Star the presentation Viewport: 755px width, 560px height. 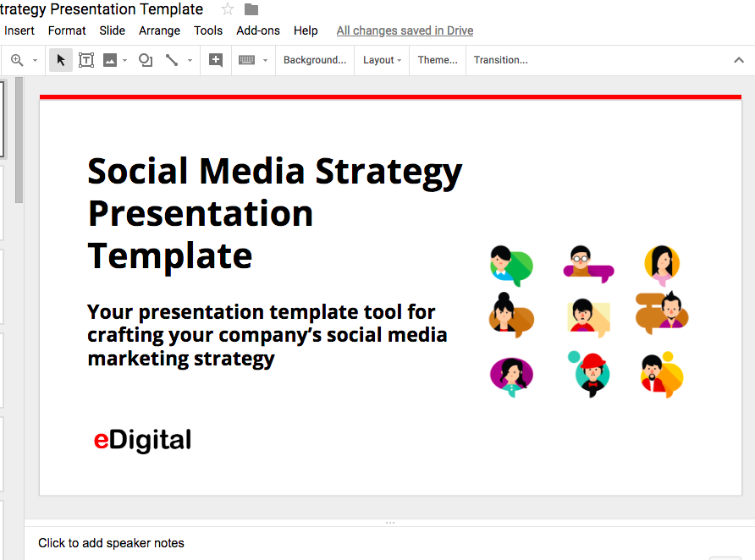(228, 9)
